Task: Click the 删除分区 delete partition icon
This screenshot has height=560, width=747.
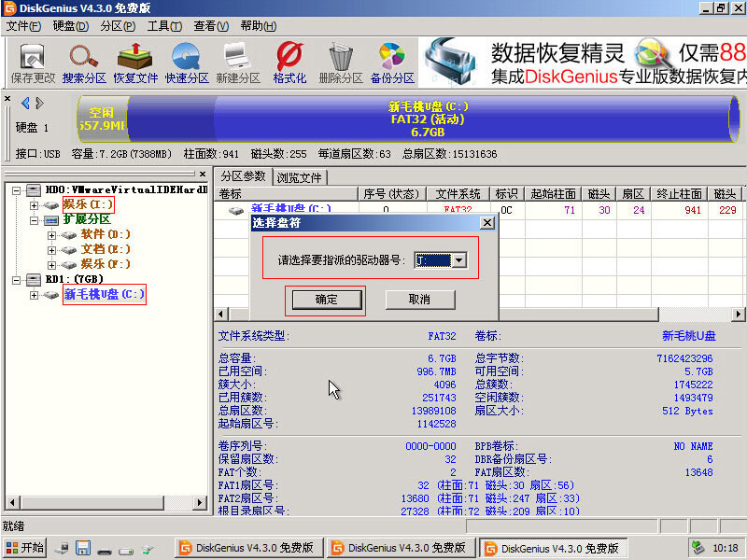Action: click(341, 63)
